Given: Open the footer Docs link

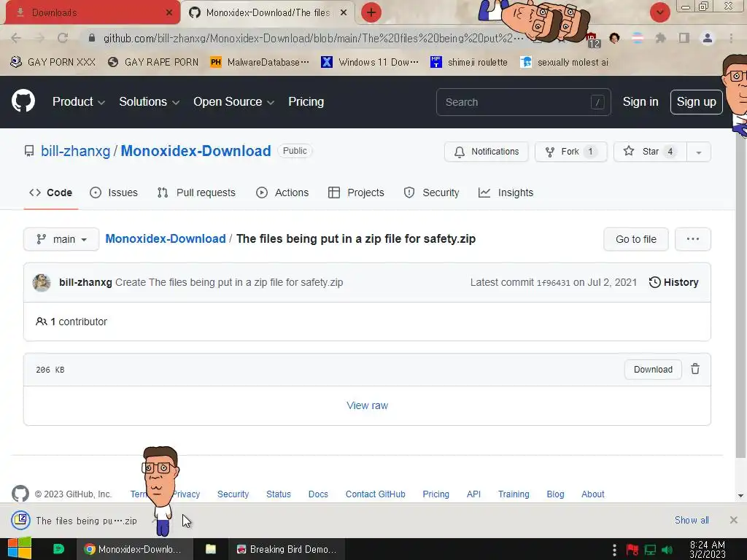Looking at the screenshot, I should point(318,494).
